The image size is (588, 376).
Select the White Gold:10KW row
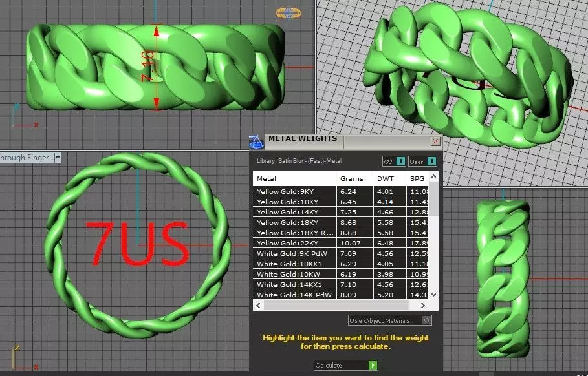[340, 274]
